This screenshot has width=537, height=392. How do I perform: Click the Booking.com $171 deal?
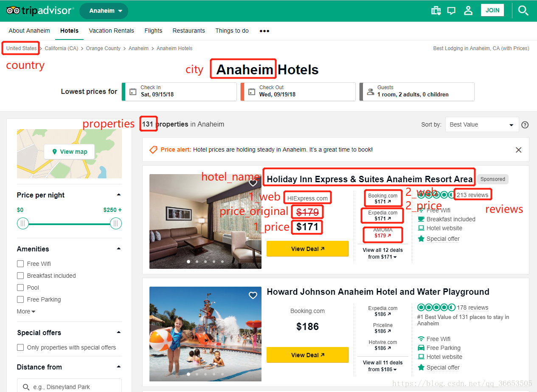[x=383, y=199]
